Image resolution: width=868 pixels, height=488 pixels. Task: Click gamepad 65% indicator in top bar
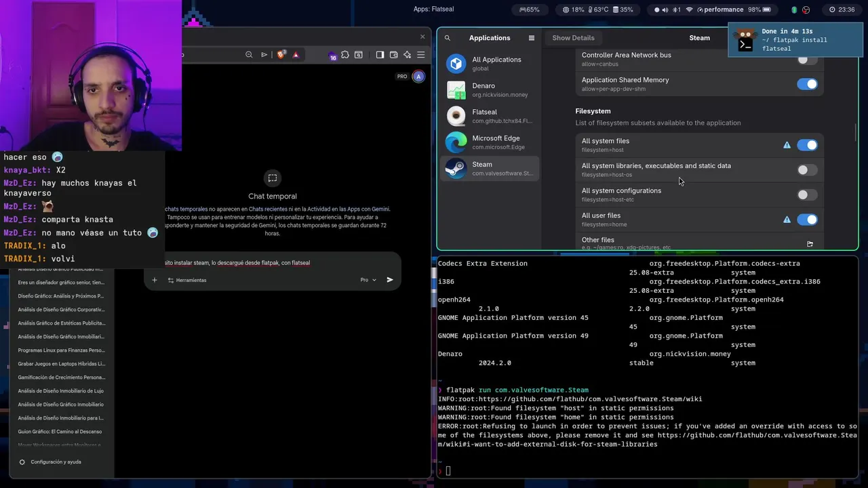coord(530,9)
